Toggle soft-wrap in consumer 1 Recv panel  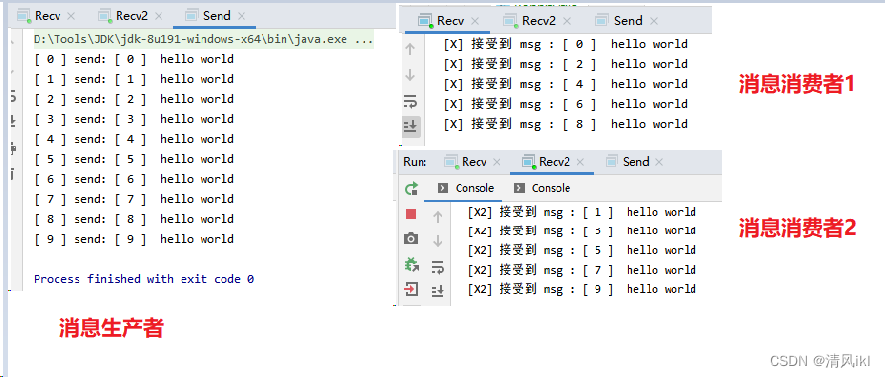(410, 101)
